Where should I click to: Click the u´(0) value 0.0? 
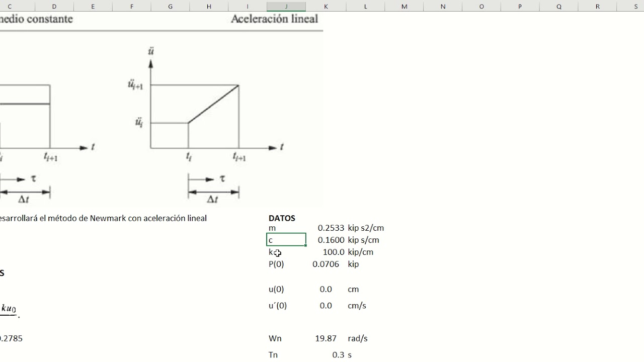326,306
